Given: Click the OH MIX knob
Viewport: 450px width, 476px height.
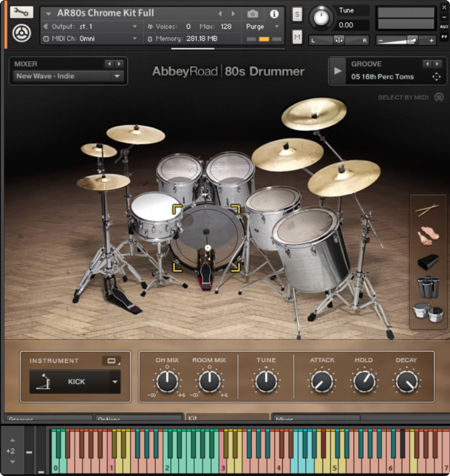Looking at the screenshot, I should pyautogui.click(x=167, y=381).
